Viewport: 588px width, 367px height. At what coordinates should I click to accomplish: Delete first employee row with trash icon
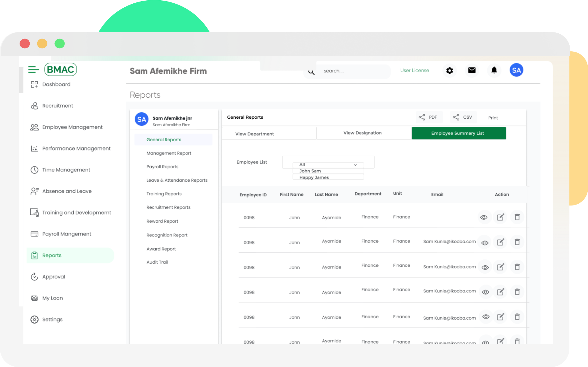(517, 217)
